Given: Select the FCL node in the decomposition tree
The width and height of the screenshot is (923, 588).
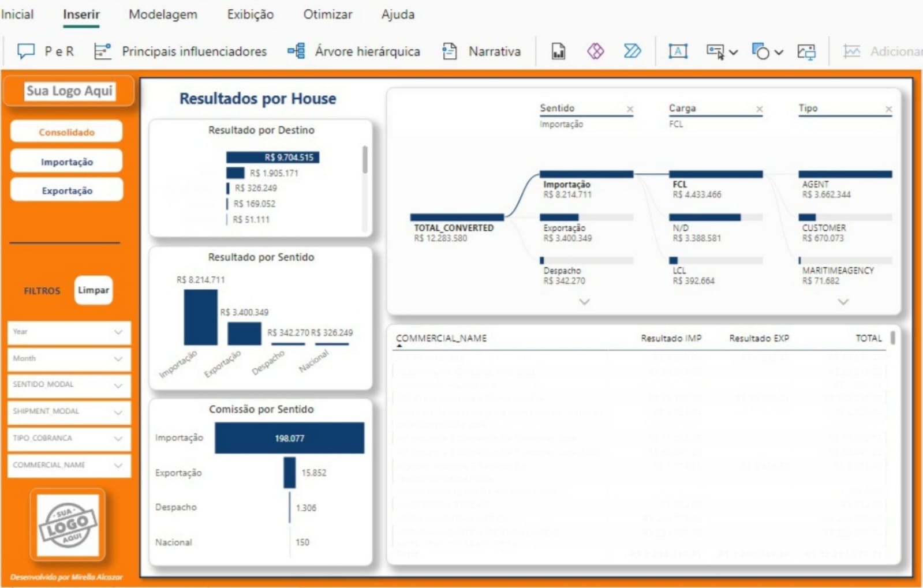Looking at the screenshot, I should (716, 185).
